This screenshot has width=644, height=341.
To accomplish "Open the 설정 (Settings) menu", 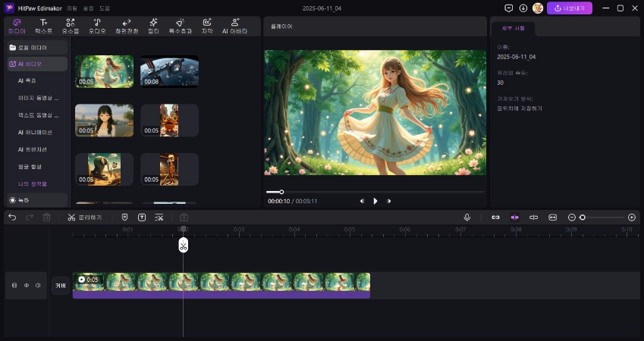I will click(88, 8).
